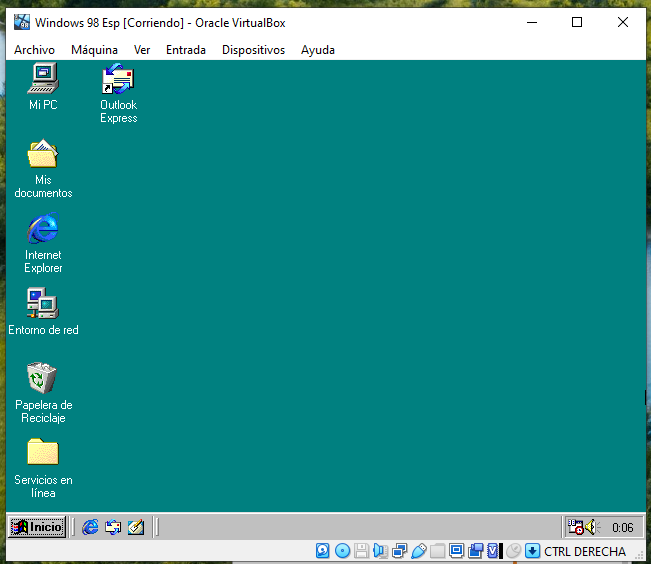The image size is (651, 564).
Task: Launch Internet Explorer from quick launch bar
Action: pyautogui.click(x=90, y=527)
